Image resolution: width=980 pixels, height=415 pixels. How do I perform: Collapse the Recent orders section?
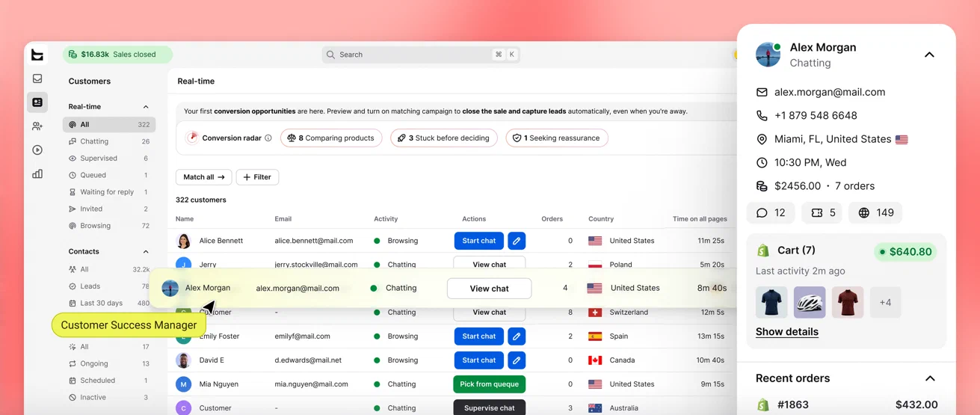930,378
